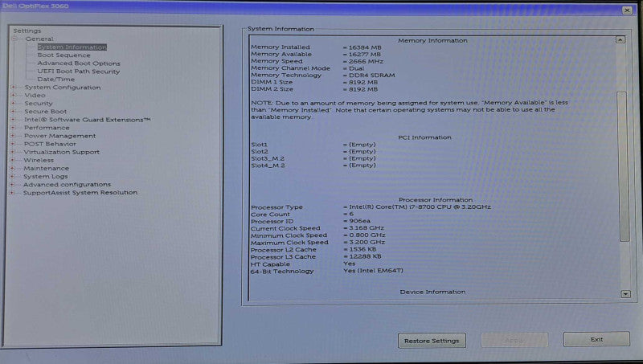
Task: Click the Exit button
Action: point(596,339)
